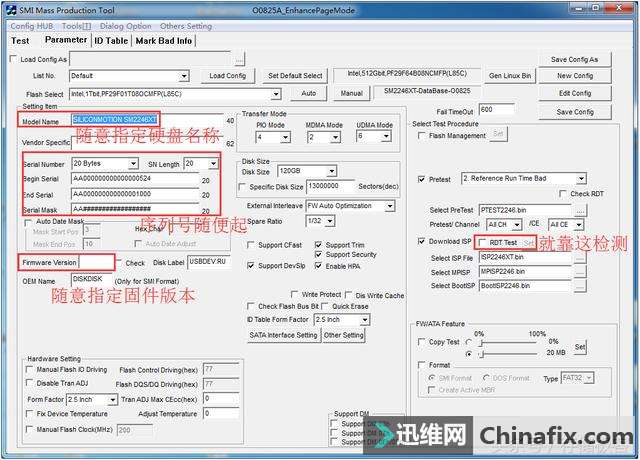The height and width of the screenshot is (460, 640).
Task: Enable Check RDT checkbox
Action: [563, 194]
